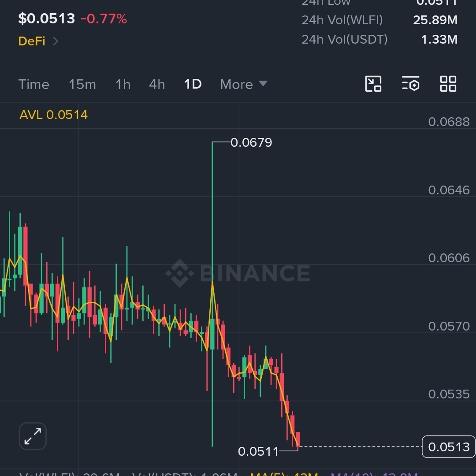The image size is (476, 476).
Task: Click the 0.0570 axis price label
Action: 449,326
